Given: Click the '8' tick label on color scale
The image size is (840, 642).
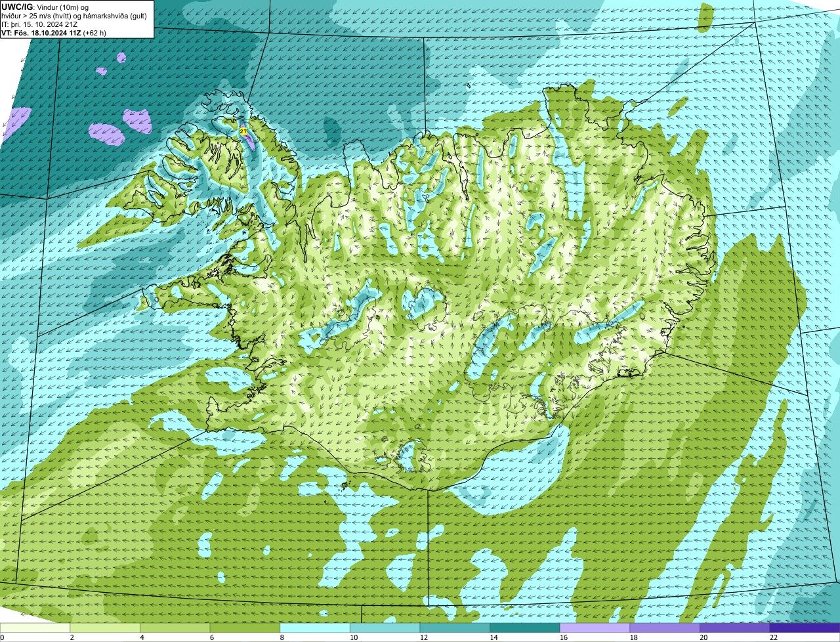Looking at the screenshot, I should (x=282, y=637).
